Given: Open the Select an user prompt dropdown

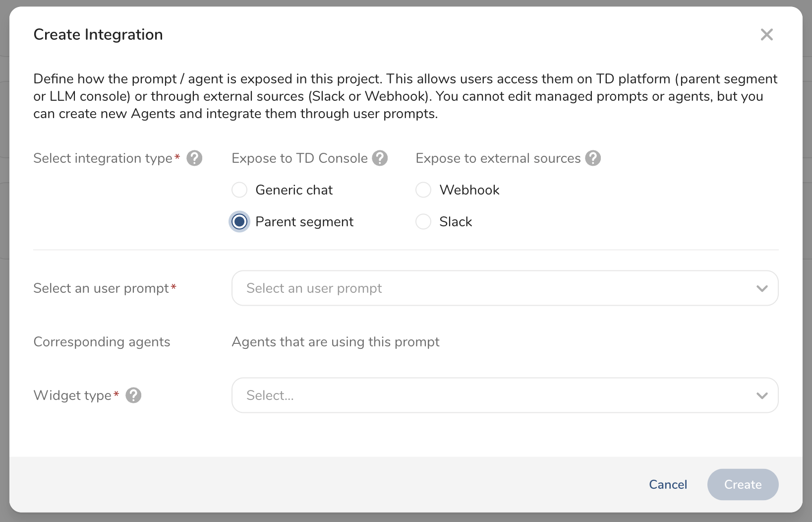Looking at the screenshot, I should pos(496,288).
